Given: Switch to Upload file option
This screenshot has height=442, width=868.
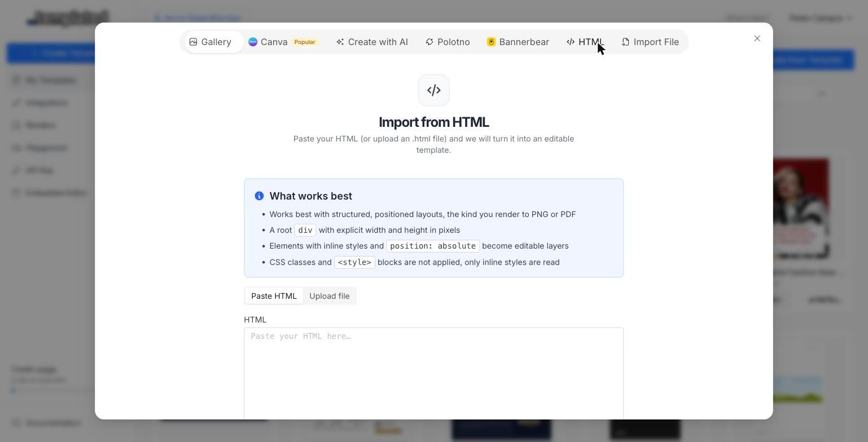Looking at the screenshot, I should [330, 296].
